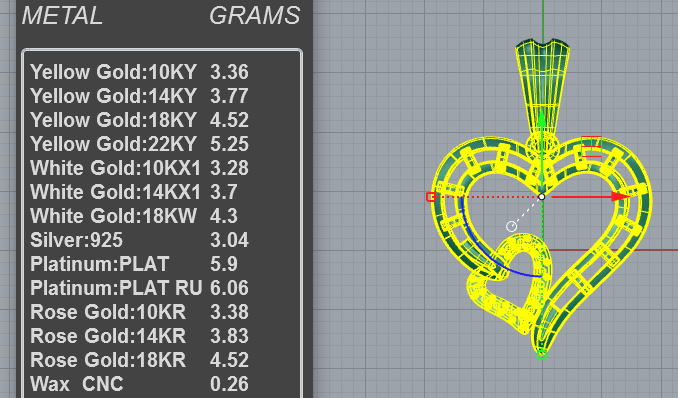The image size is (678, 398).
Task: Click the green Y-axis gumball arrow
Action: coord(541,119)
